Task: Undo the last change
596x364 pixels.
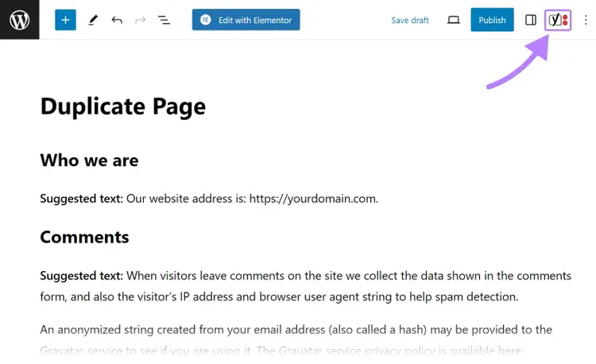Action: (x=117, y=20)
